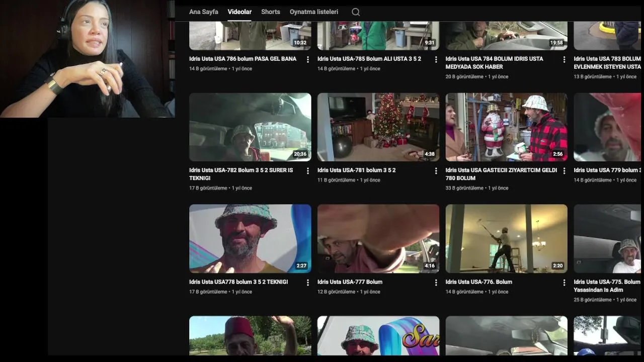The image size is (644, 362).
Task: Click the webcam overlay of the woman with headphones
Action: [x=87, y=59]
